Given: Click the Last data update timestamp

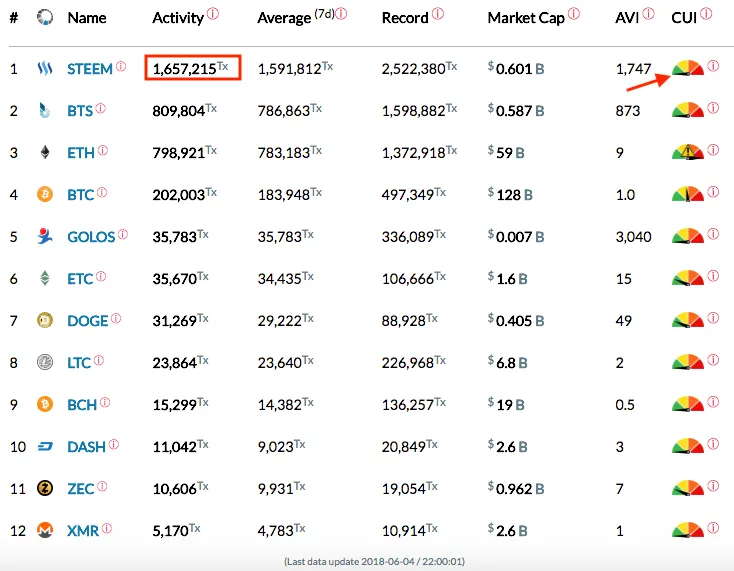Looking at the screenshot, I should [x=374, y=562].
